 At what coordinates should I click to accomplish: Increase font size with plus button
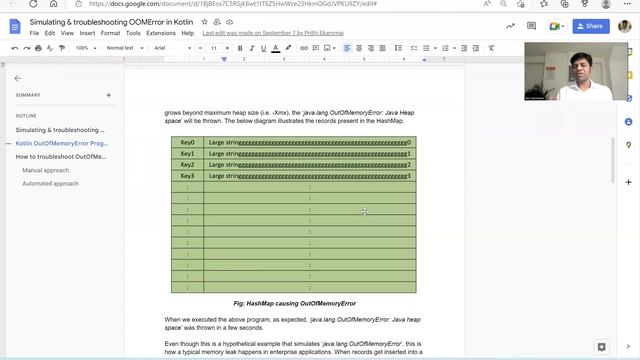pyautogui.click(x=227, y=48)
